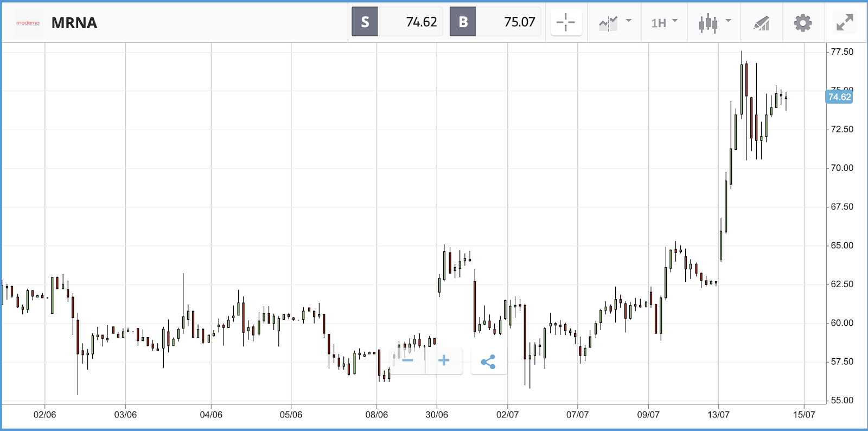Click the MRNA ticker title
868x431 pixels.
tap(74, 23)
